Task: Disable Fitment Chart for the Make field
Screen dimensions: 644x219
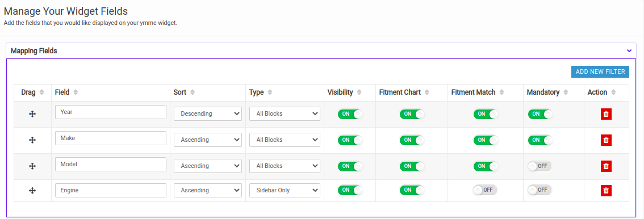Action: (412, 140)
